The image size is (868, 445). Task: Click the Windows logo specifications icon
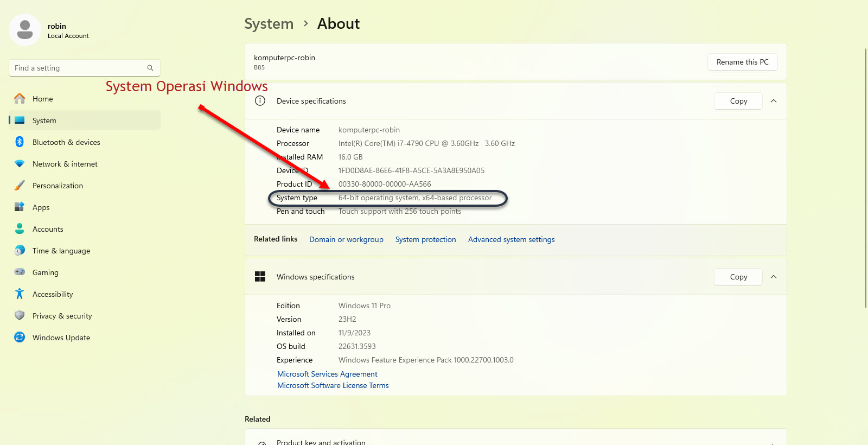pos(260,277)
